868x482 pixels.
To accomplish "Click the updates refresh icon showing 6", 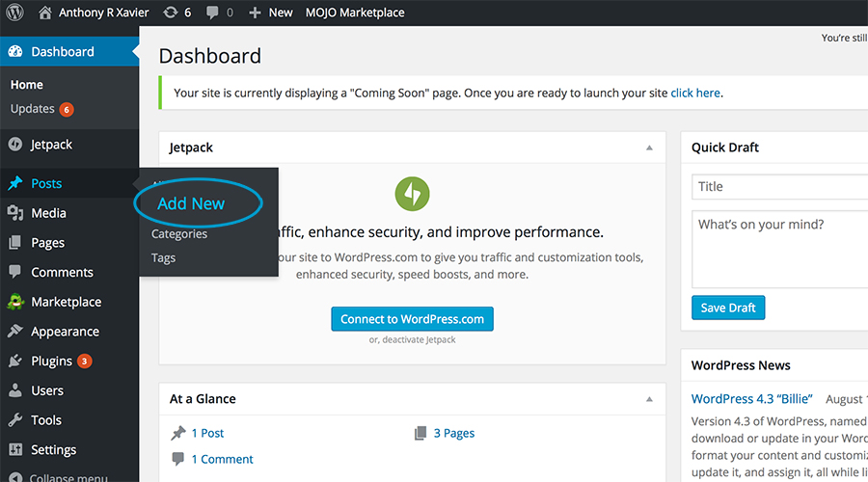I will click(171, 13).
